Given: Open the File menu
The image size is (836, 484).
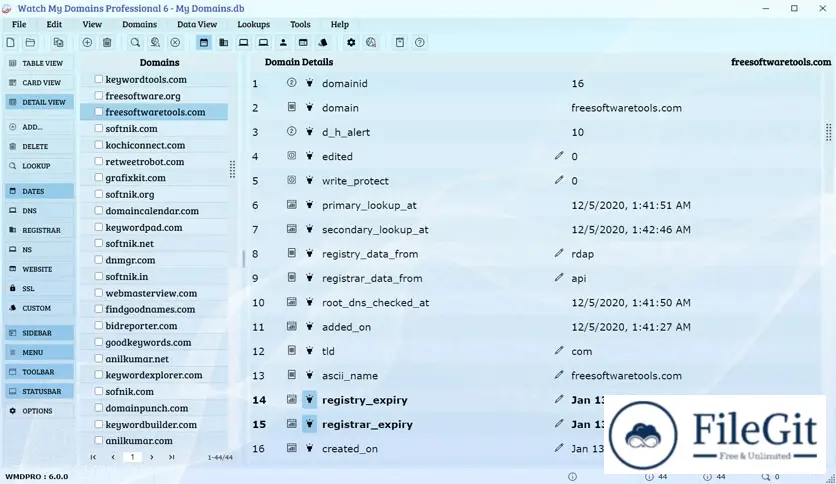Looking at the screenshot, I should pos(19,24).
